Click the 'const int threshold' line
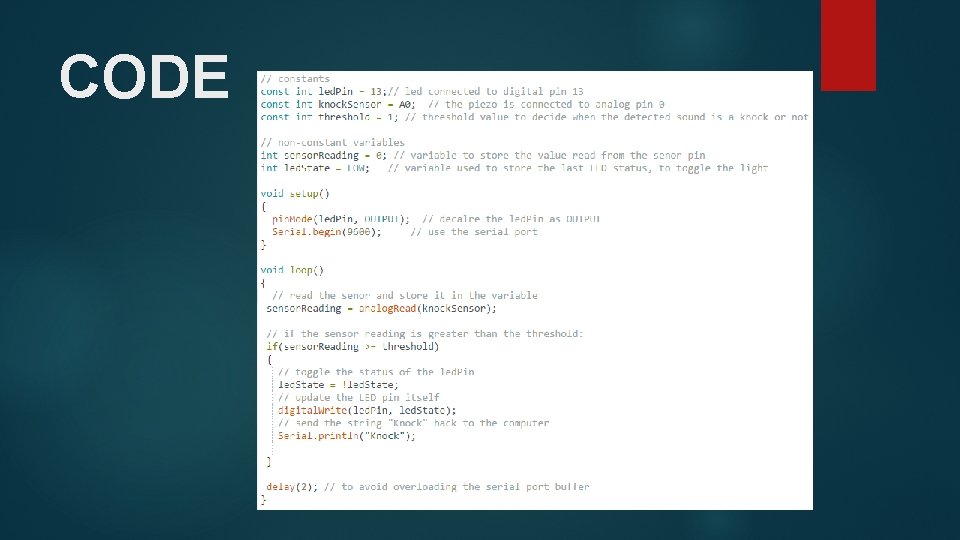 534,117
